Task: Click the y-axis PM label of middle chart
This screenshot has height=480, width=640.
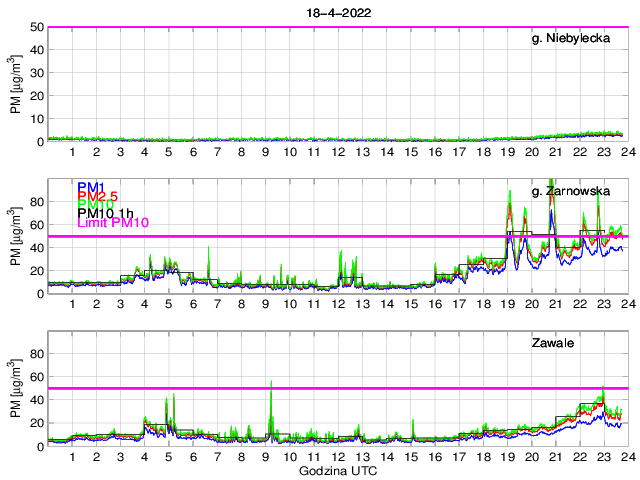Action: point(15,236)
